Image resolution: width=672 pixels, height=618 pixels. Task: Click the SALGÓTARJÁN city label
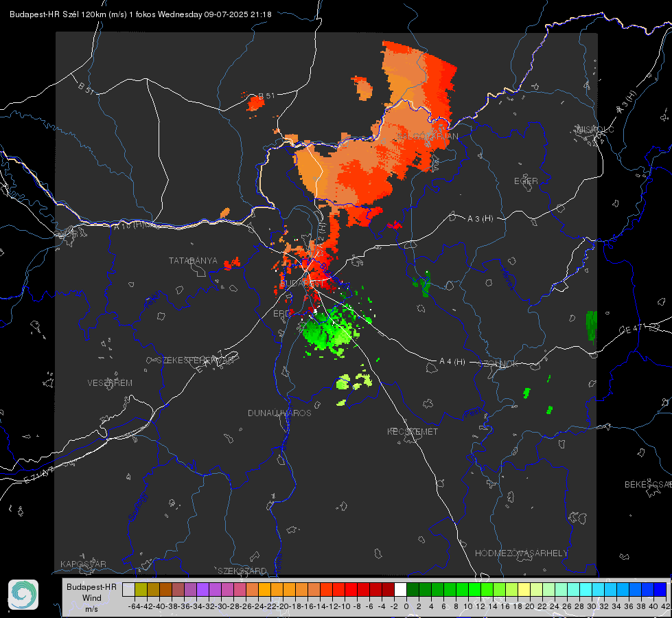point(427,137)
